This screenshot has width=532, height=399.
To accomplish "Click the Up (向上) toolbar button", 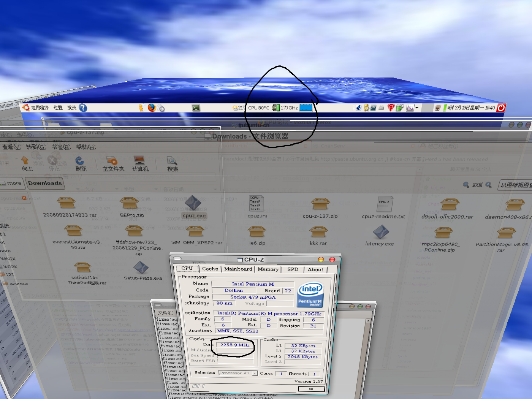I will [x=27, y=164].
